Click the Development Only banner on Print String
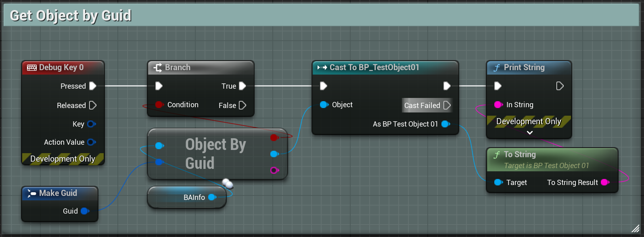 [529, 121]
